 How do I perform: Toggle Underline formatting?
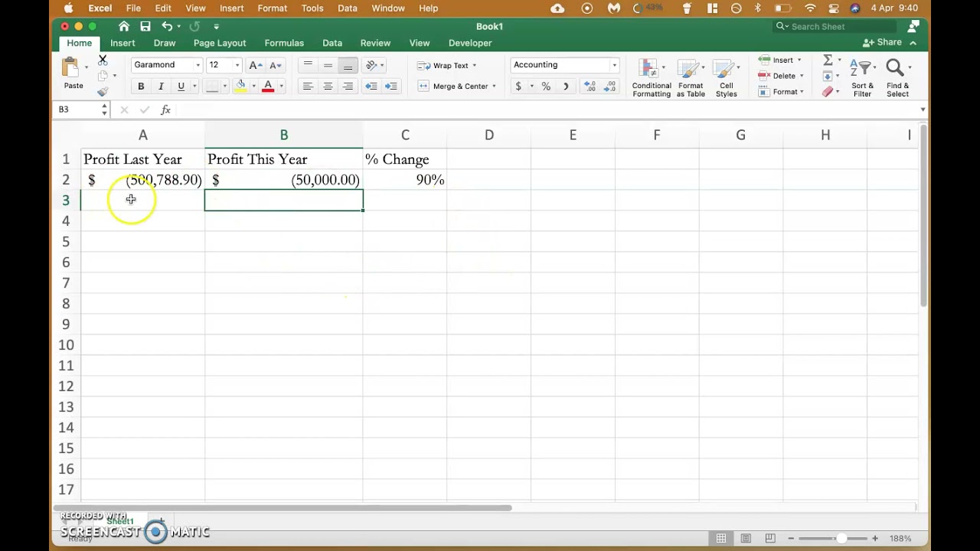tap(181, 86)
